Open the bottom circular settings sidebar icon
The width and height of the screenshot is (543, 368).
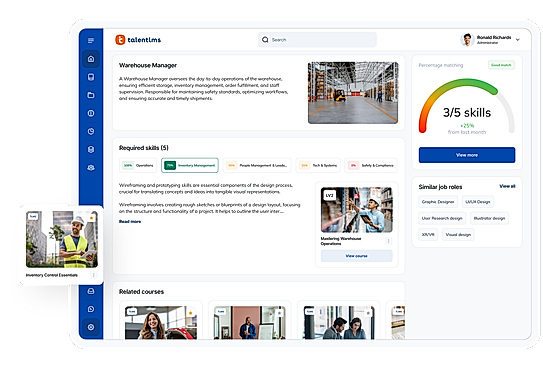tap(91, 327)
